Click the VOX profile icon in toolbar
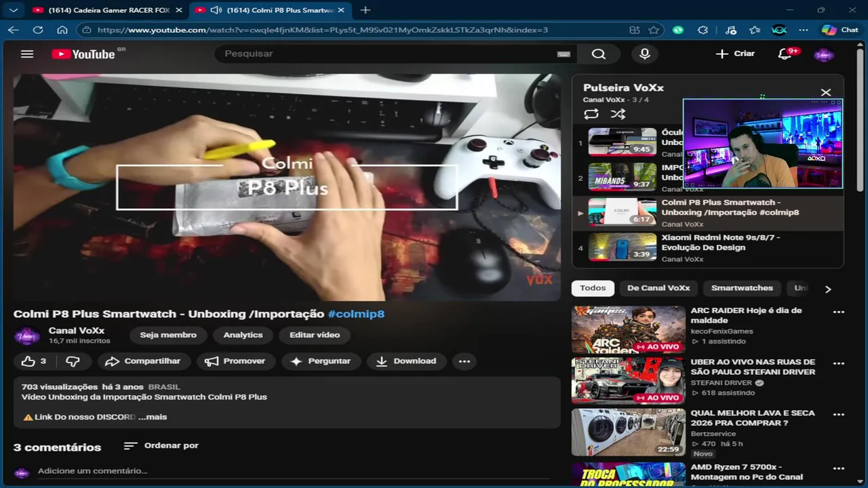868x488 pixels. 779,30
